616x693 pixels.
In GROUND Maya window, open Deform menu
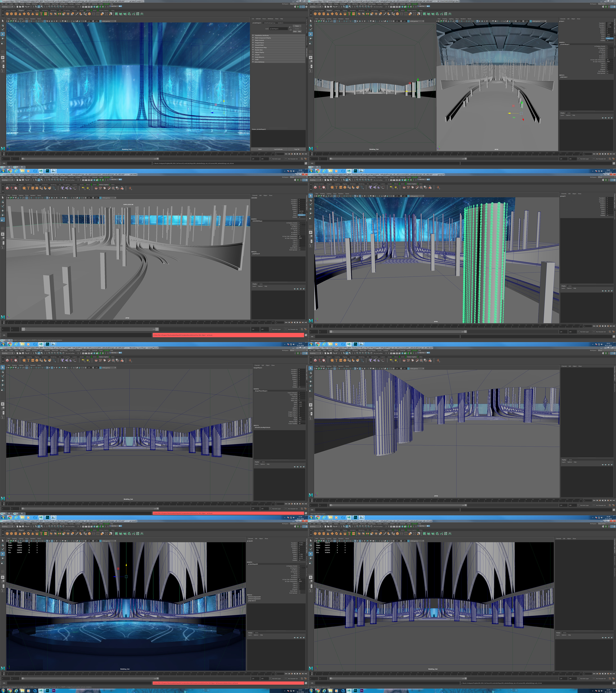tap(84, 177)
